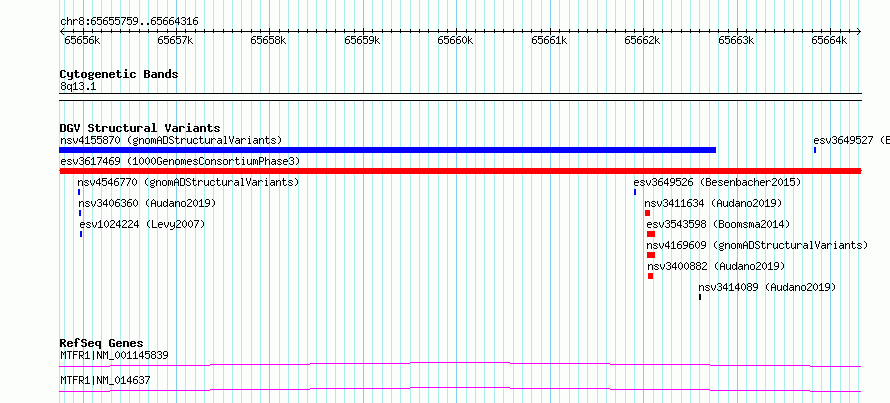This screenshot has height=403, width=890.
Task: Click the MTFR1 NM_014637 magenta gene line
Action: click(460, 389)
